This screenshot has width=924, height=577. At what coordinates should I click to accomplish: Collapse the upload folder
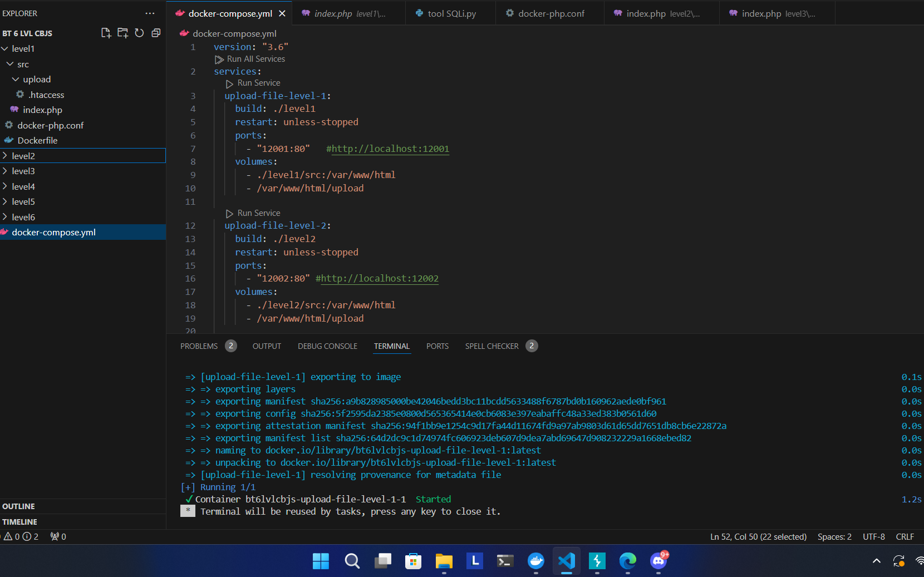tap(37, 80)
